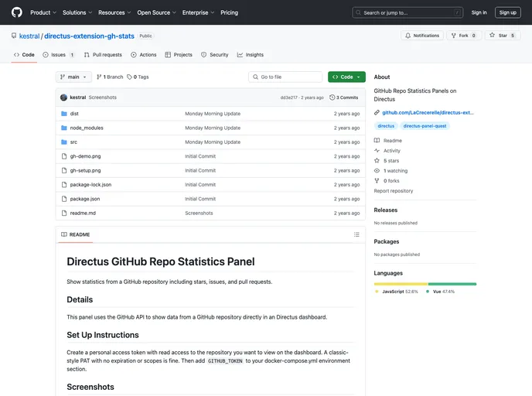Focus the Search or jump to field
Image resolution: width=532 pixels, height=396 pixels.
(x=408, y=12)
